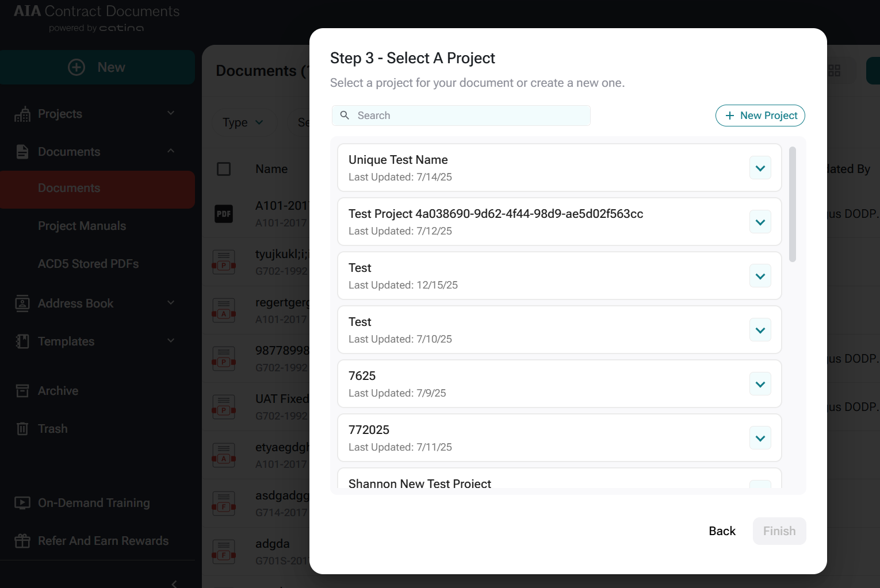
Task: Expand the Unique Test Name project
Action: 760,168
